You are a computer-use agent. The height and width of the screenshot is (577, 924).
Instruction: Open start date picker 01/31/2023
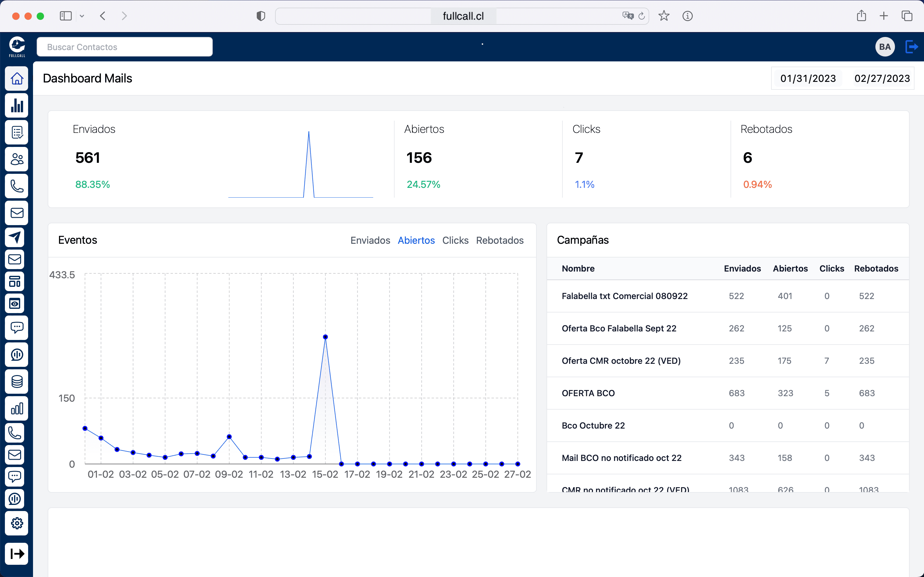pos(808,79)
